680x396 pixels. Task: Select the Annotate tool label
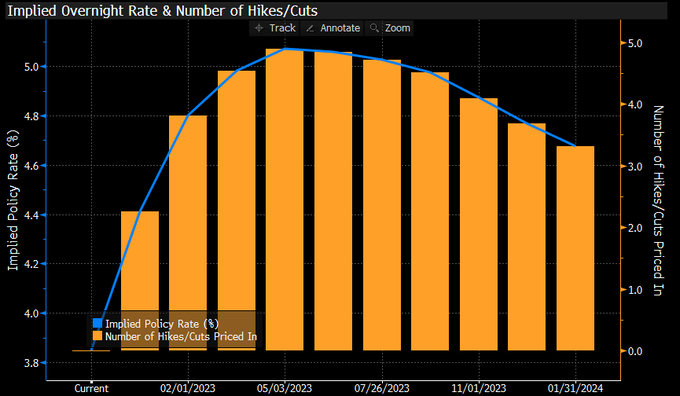coord(340,28)
